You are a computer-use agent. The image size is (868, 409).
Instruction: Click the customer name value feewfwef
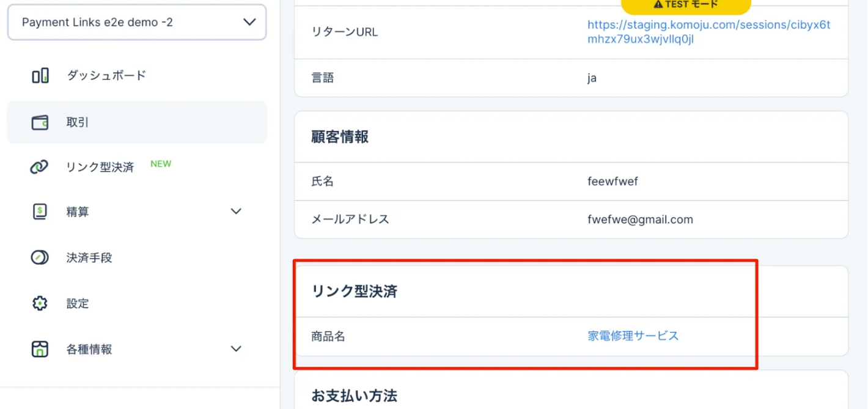(612, 181)
